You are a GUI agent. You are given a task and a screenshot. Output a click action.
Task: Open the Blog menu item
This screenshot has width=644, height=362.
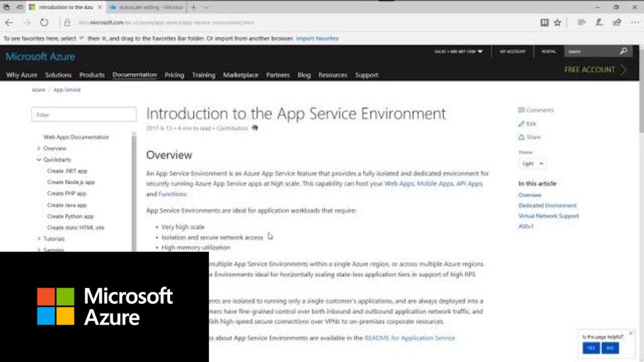click(x=304, y=75)
